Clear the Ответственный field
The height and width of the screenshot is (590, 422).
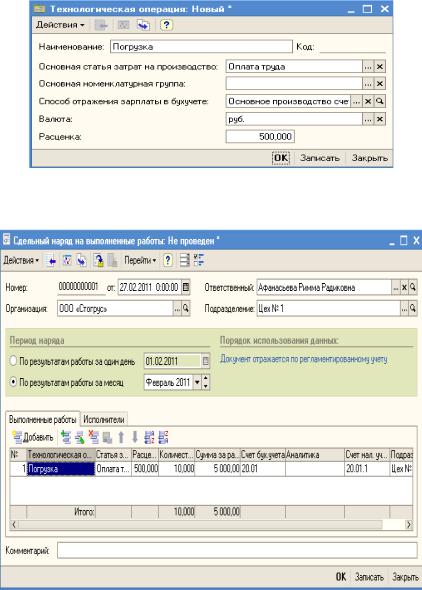coord(404,287)
